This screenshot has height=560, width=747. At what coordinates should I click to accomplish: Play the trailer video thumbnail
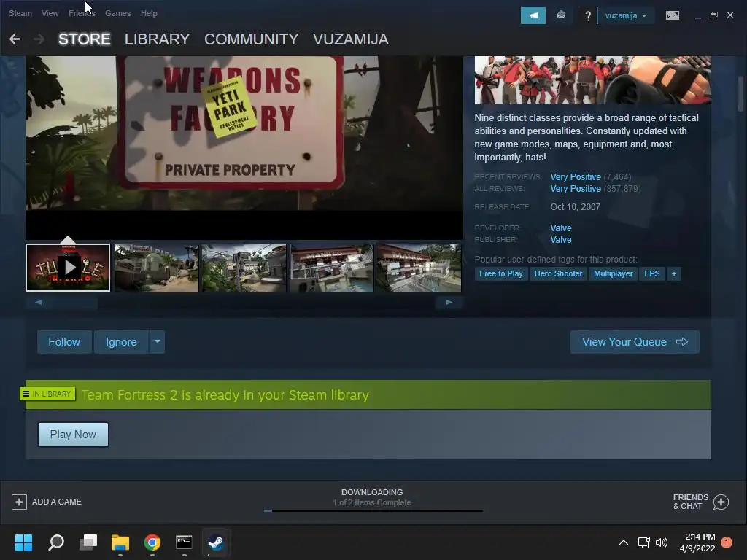68,267
